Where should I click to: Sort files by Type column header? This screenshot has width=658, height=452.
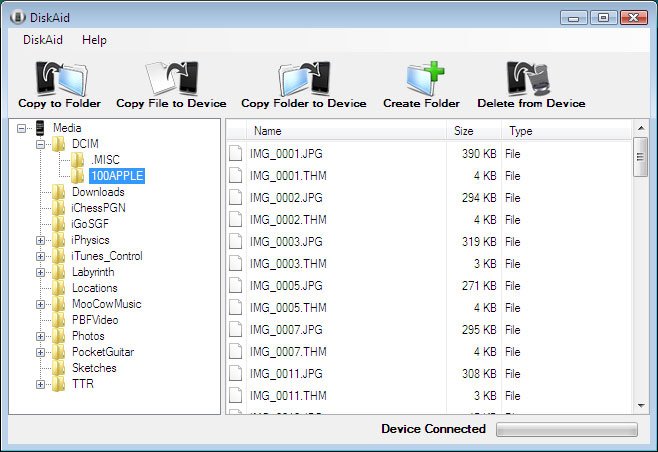[x=567, y=131]
